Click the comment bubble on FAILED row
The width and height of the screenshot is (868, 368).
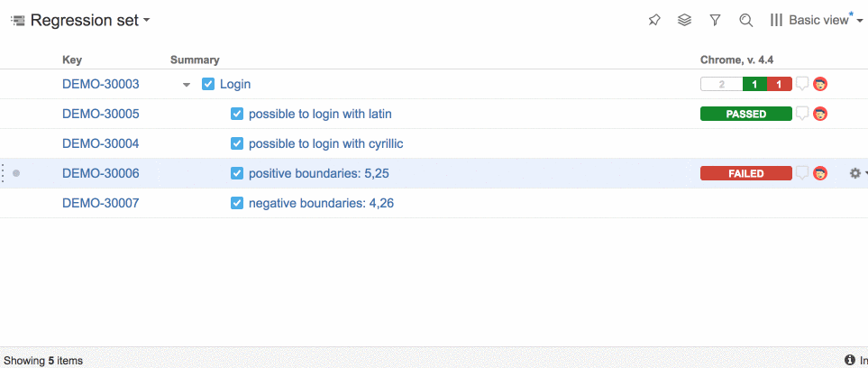pyautogui.click(x=802, y=173)
